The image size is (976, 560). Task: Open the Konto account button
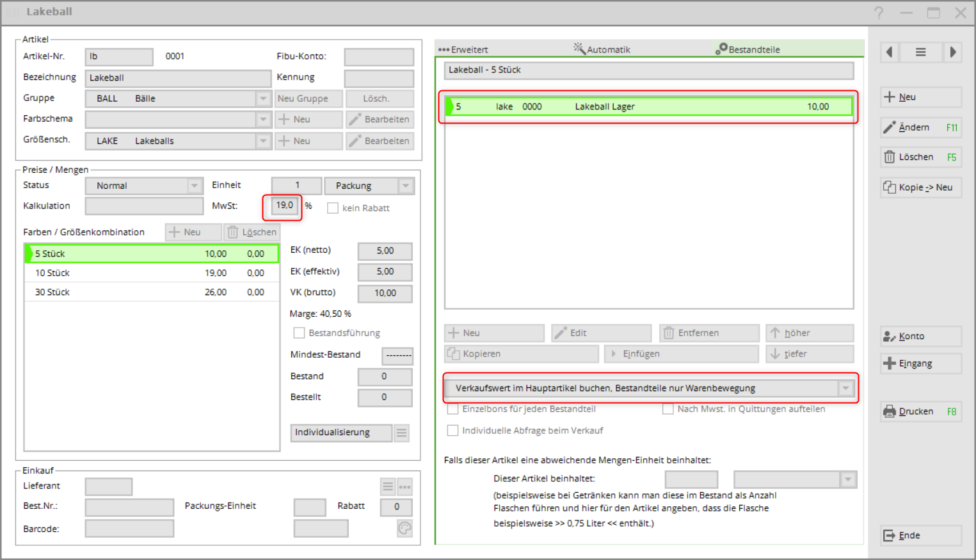(x=920, y=337)
